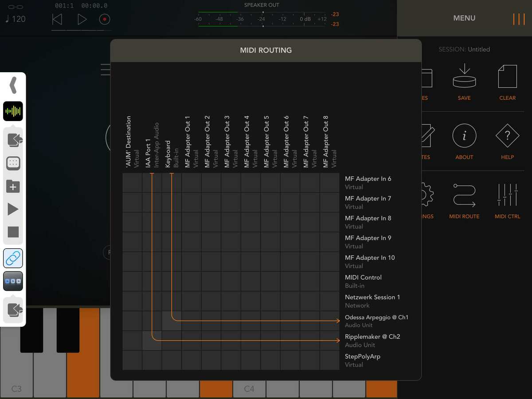Hit the side panel's gray play triangle
This screenshot has height=399, width=532.
(13, 210)
